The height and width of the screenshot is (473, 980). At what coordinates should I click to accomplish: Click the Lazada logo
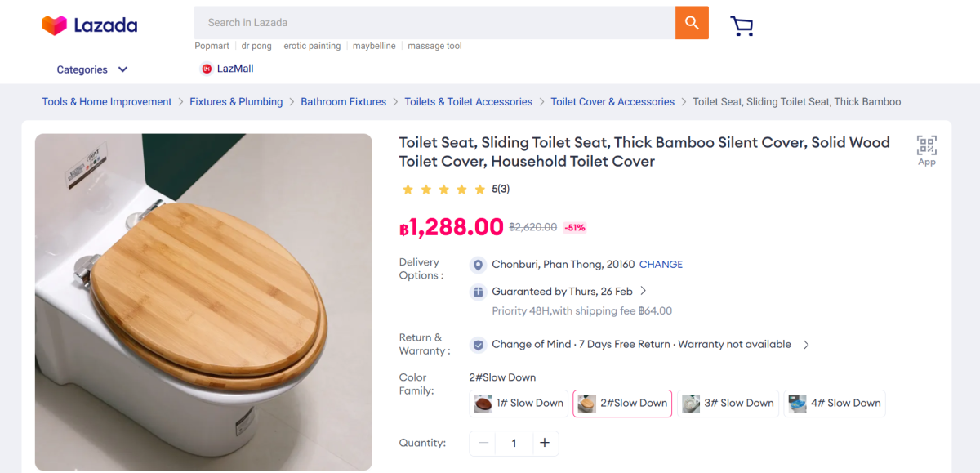click(x=90, y=25)
